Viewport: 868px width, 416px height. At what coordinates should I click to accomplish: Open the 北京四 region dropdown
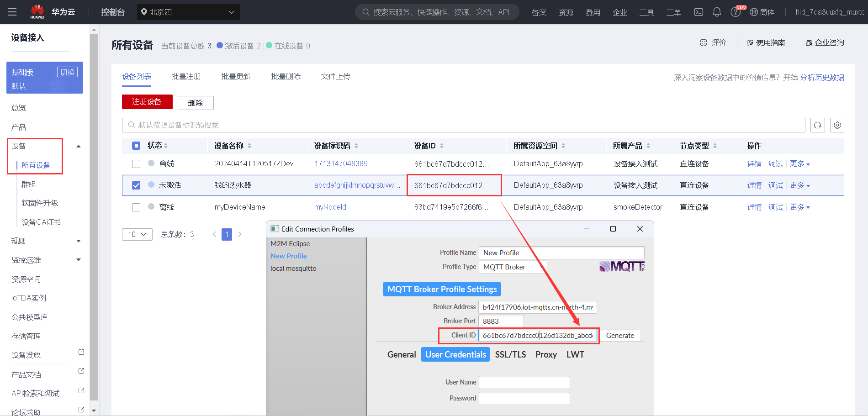tap(188, 12)
